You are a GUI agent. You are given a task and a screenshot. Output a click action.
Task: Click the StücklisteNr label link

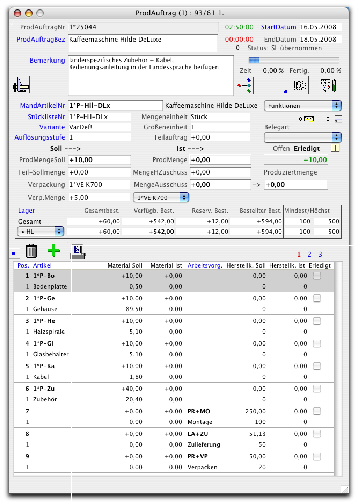coord(46,117)
